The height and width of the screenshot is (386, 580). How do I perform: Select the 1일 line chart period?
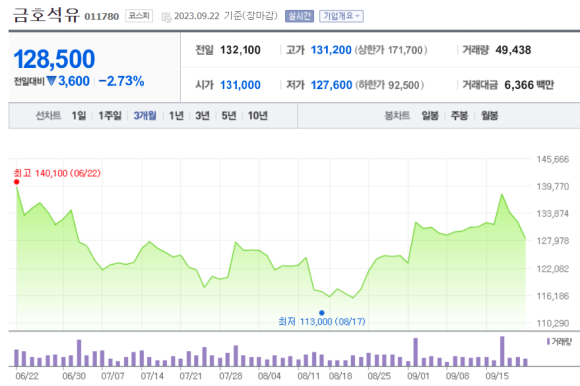[x=78, y=116]
